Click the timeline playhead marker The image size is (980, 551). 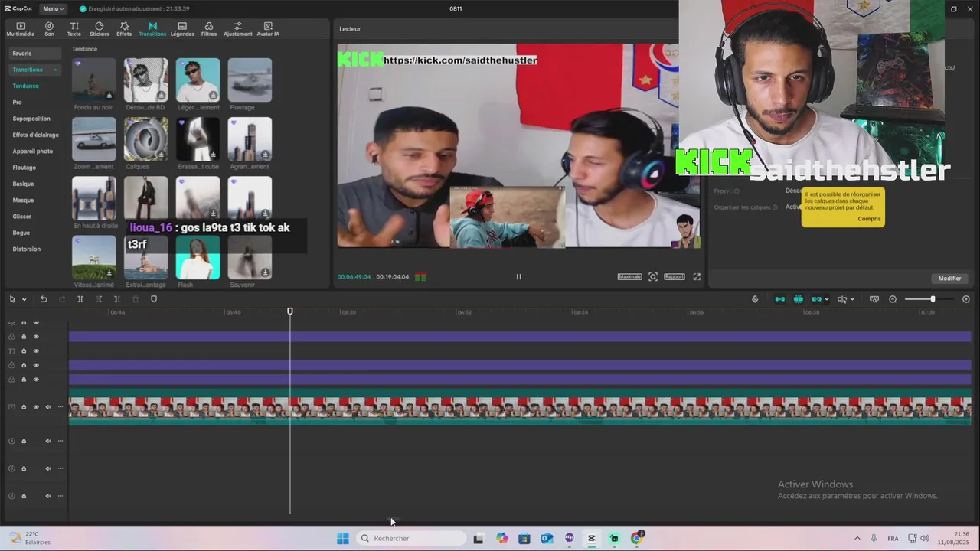click(290, 311)
